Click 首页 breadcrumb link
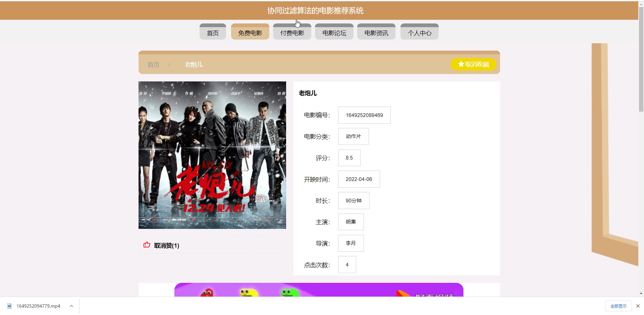 154,65
